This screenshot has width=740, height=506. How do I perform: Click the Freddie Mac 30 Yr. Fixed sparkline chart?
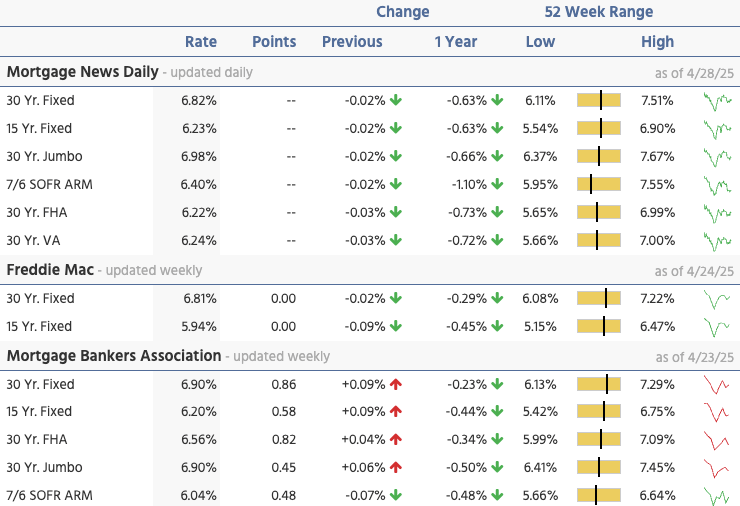point(717,298)
